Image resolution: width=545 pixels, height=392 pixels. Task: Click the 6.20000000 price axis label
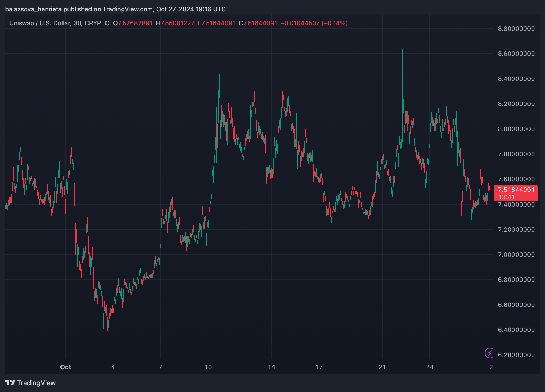[x=516, y=355]
